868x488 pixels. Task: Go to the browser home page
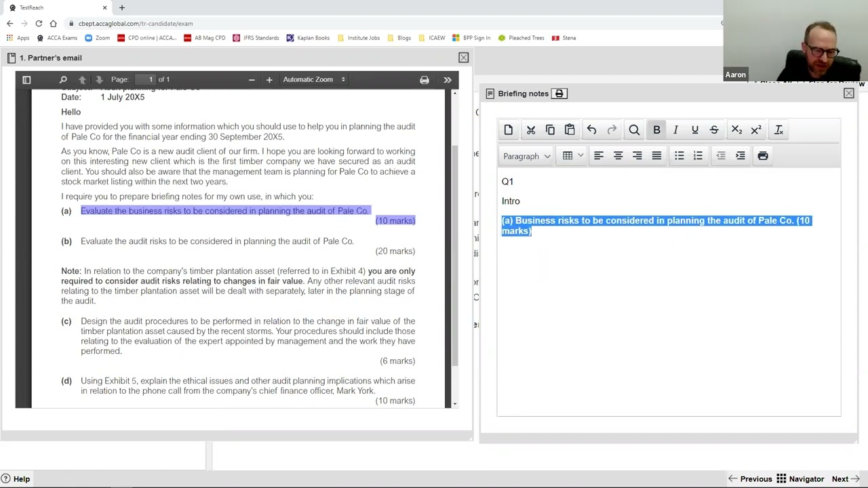click(x=53, y=24)
